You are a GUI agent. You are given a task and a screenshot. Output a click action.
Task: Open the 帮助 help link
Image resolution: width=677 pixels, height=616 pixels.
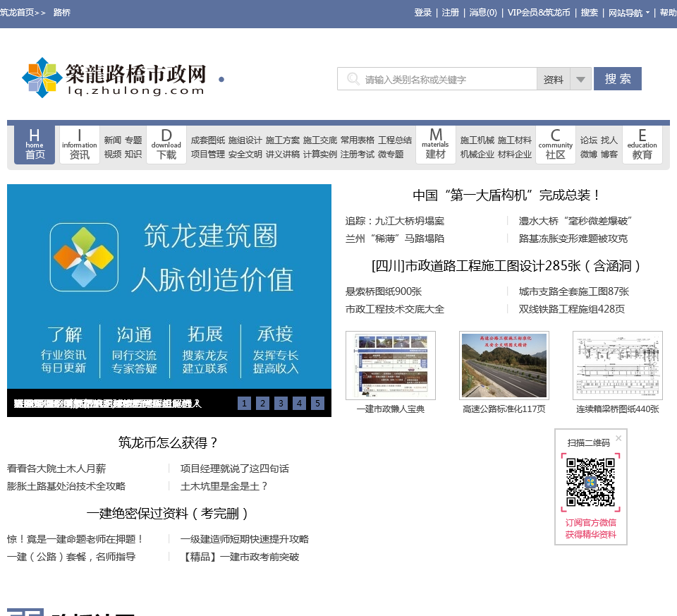669,13
